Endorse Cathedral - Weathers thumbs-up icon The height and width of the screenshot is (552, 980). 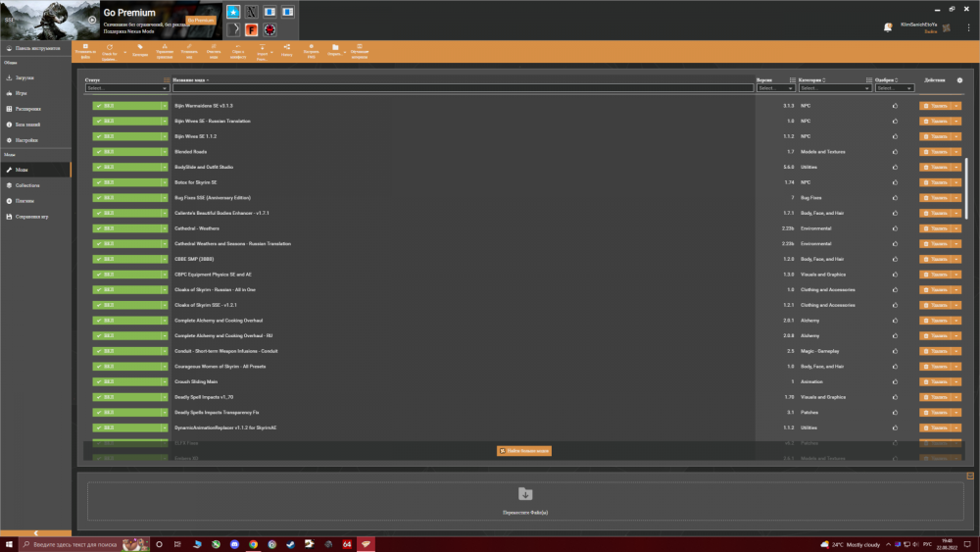[x=895, y=228]
